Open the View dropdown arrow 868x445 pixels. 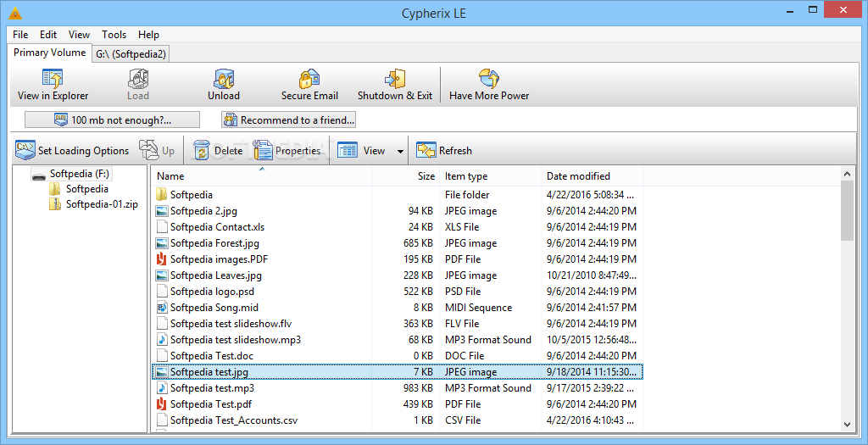400,151
